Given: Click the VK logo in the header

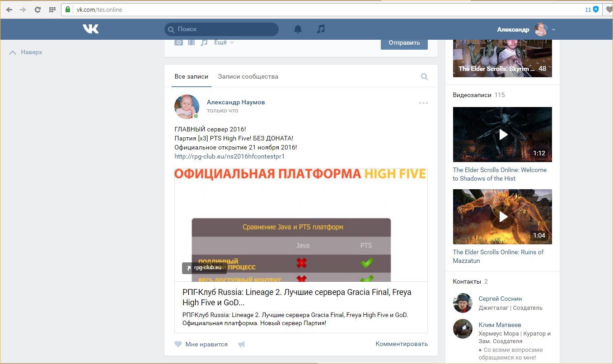Looking at the screenshot, I should (90, 29).
